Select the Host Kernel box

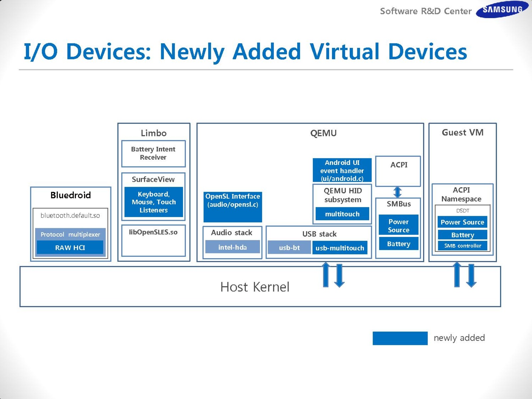tap(255, 287)
